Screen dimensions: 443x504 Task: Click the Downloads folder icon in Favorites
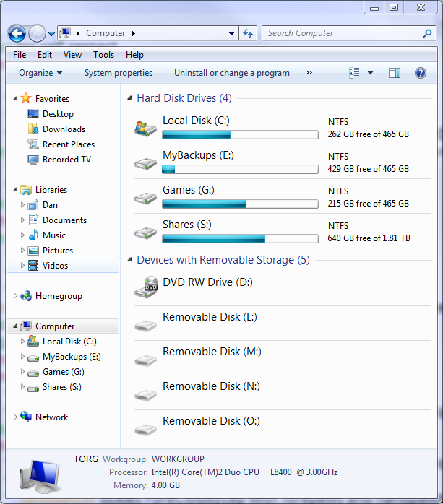tap(33, 129)
